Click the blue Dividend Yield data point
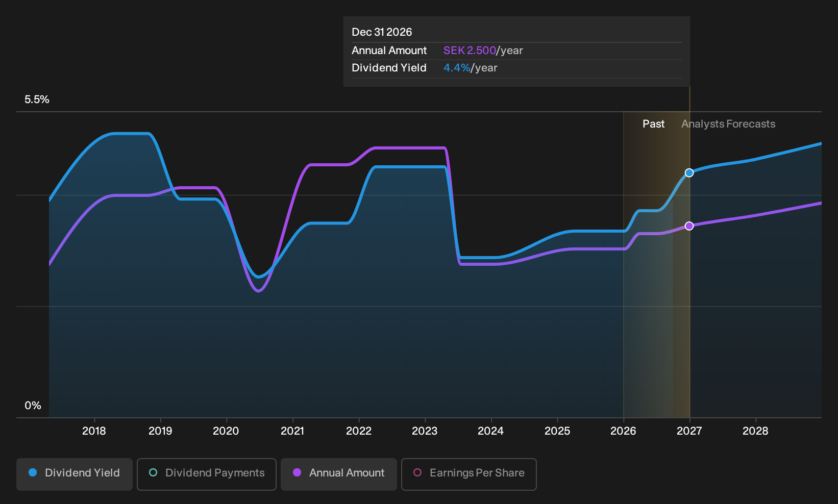 689,173
